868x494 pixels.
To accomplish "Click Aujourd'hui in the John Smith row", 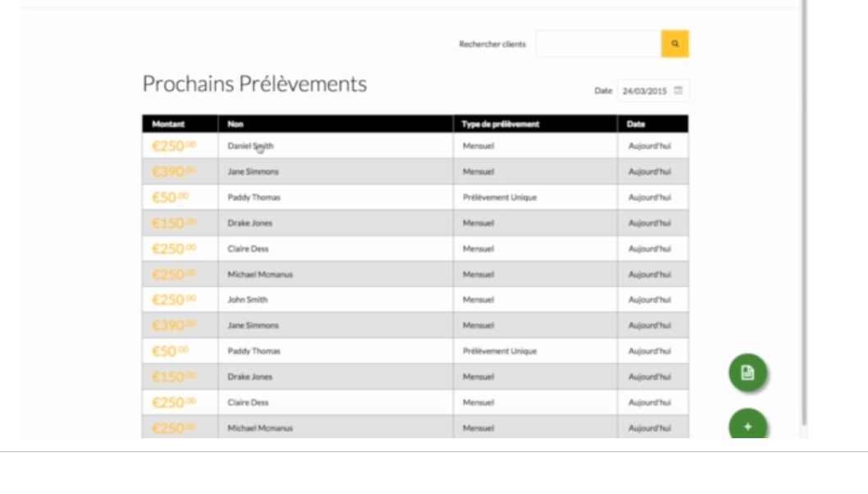I will coord(649,300).
